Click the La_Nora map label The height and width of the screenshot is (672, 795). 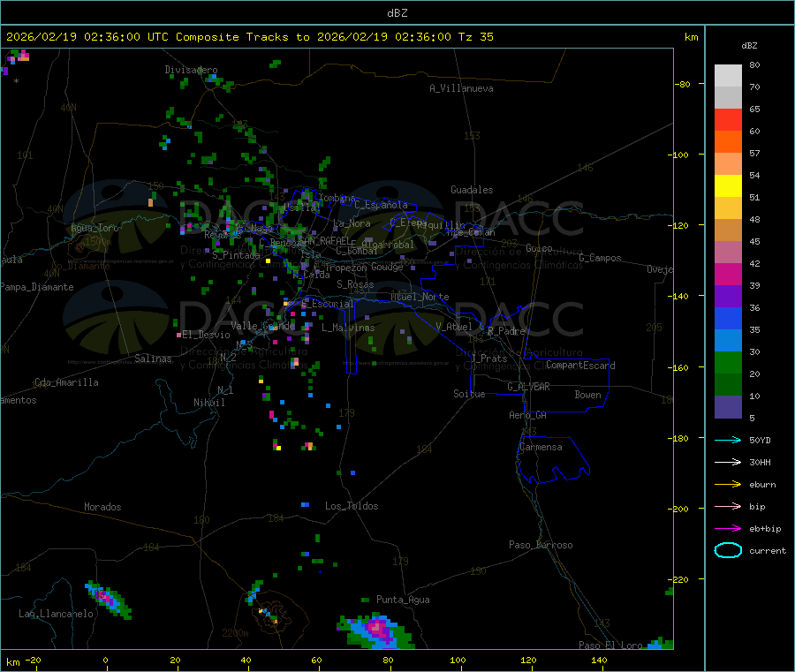(x=352, y=223)
